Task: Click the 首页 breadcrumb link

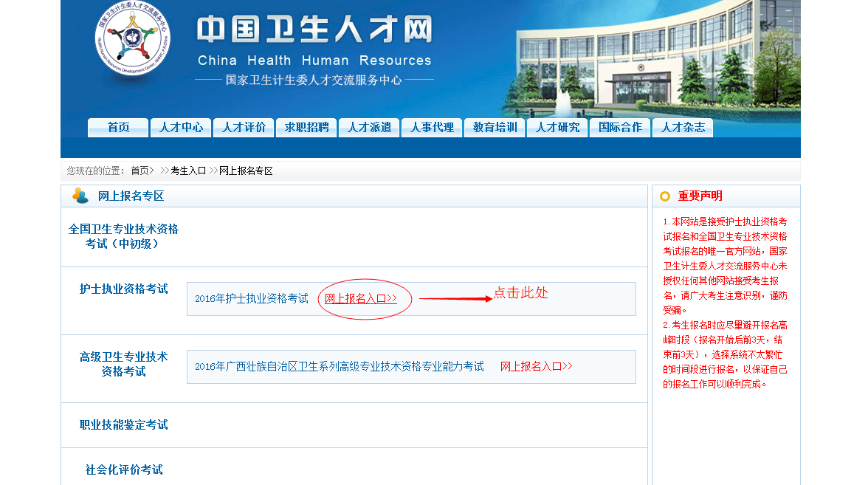Action: point(140,171)
